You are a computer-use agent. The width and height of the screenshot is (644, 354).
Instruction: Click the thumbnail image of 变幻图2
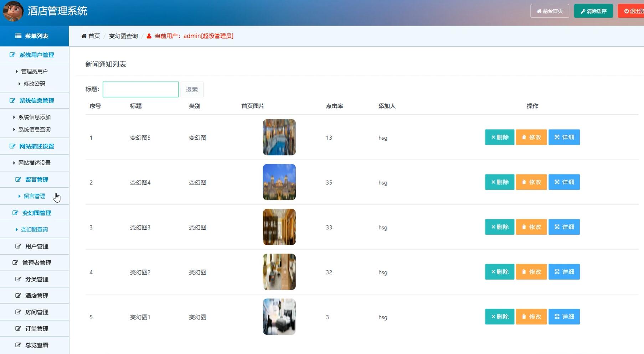point(279,272)
